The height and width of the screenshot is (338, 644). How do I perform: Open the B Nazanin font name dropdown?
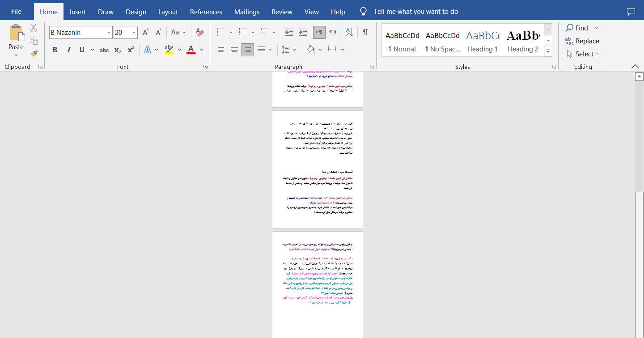[x=109, y=33]
